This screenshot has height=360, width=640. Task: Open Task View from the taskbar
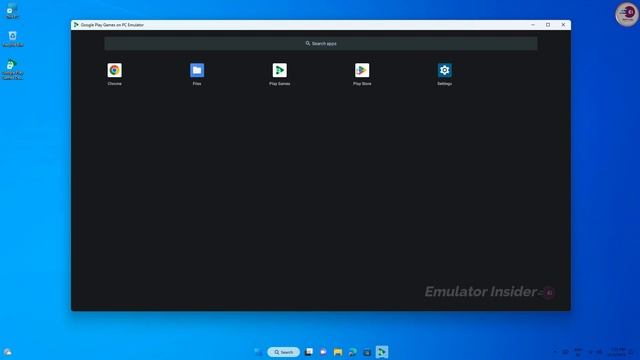[x=309, y=352]
